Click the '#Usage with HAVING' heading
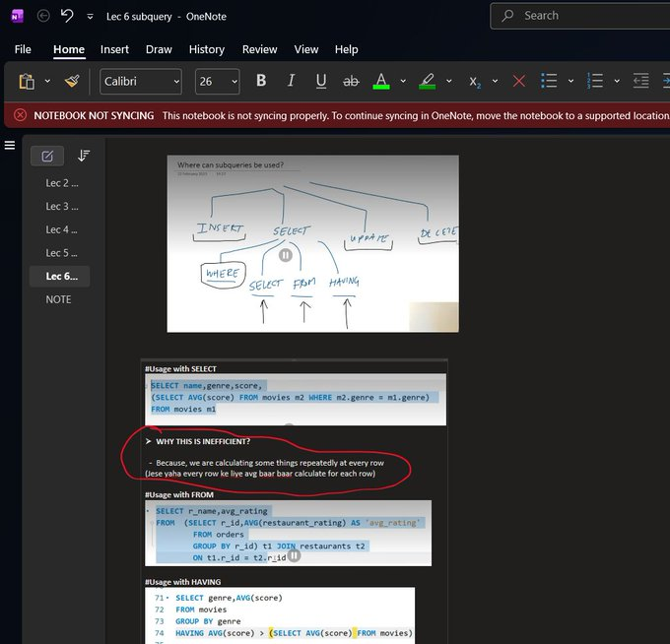Image resolution: width=670 pixels, height=644 pixels. tap(183, 582)
